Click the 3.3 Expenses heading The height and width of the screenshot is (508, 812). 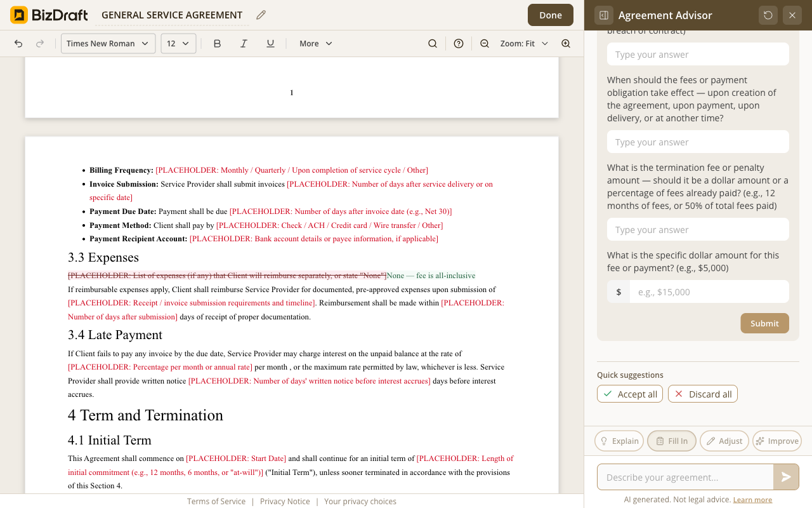[103, 257]
